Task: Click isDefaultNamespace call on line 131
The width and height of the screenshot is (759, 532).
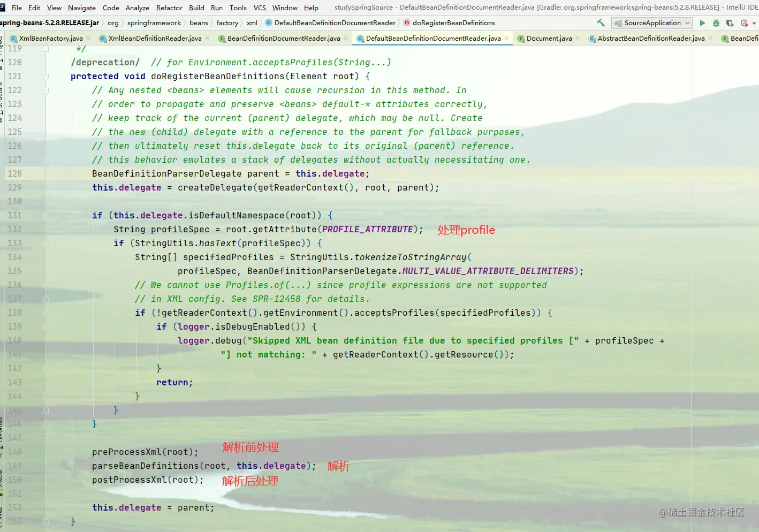Action: pyautogui.click(x=236, y=215)
